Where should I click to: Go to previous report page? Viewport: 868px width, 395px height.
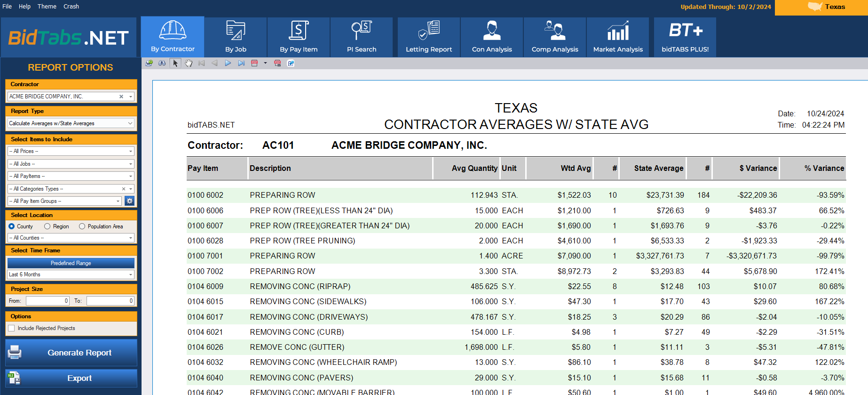[215, 63]
